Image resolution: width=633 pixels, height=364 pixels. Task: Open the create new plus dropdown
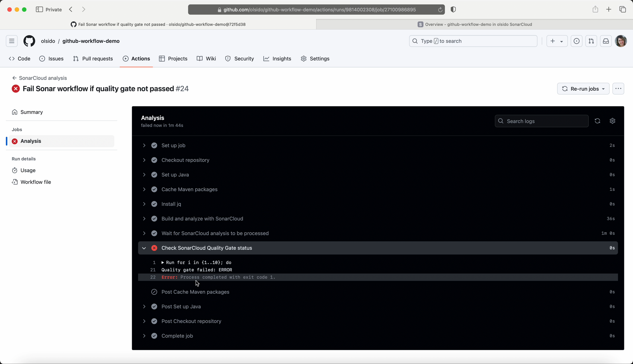[557, 41]
